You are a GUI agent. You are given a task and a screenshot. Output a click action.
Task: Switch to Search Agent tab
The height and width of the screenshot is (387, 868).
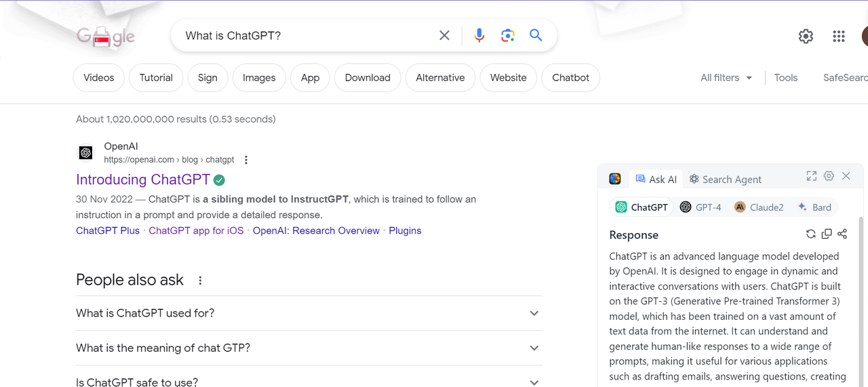tap(725, 179)
